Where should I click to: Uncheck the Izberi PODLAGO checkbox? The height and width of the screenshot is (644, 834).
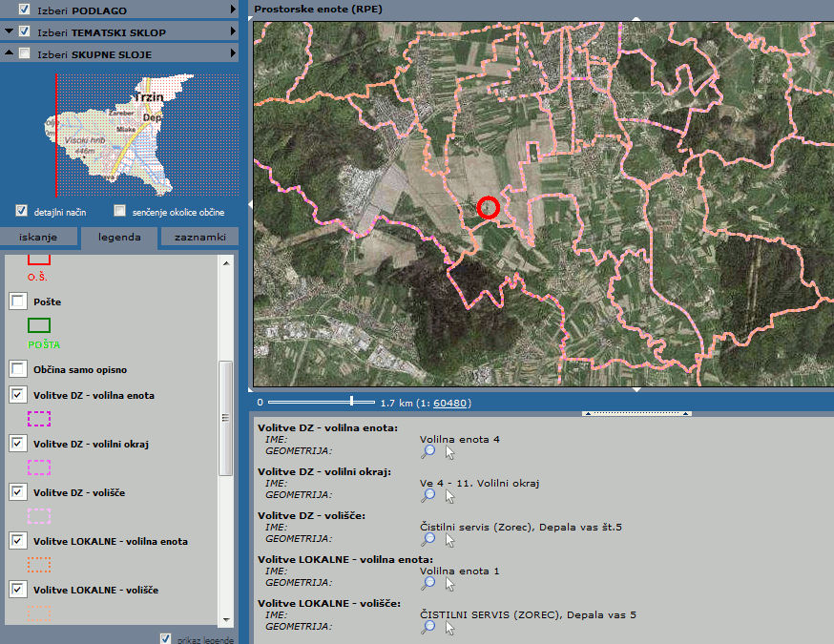[24, 10]
